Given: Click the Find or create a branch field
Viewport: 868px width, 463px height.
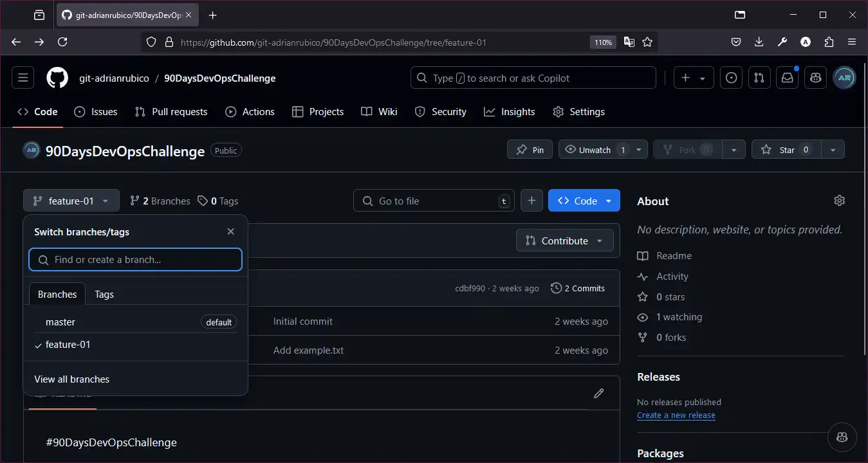Looking at the screenshot, I should tap(136, 260).
